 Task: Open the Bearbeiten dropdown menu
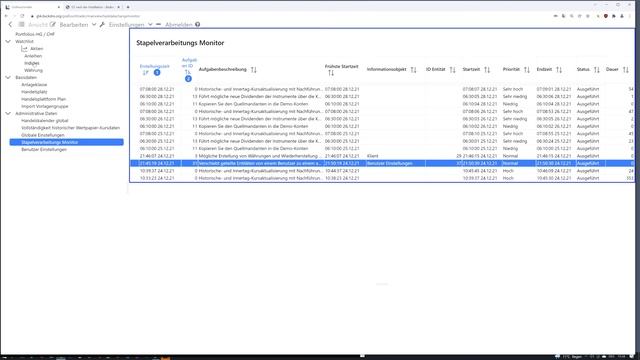78,24
